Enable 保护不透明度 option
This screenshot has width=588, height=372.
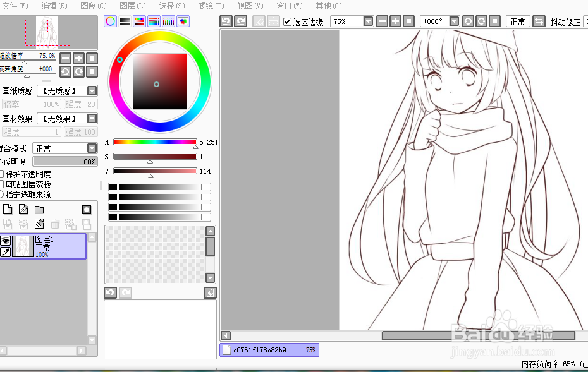[x=1, y=174]
